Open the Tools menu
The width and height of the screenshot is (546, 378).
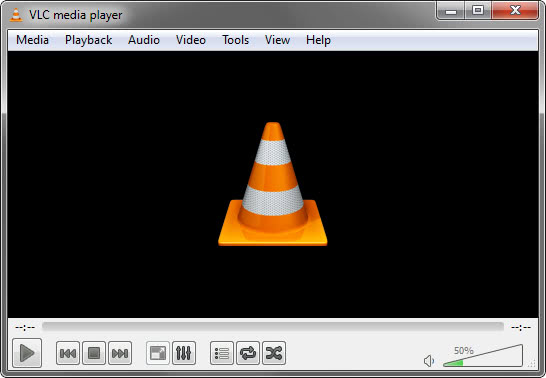[x=236, y=40]
